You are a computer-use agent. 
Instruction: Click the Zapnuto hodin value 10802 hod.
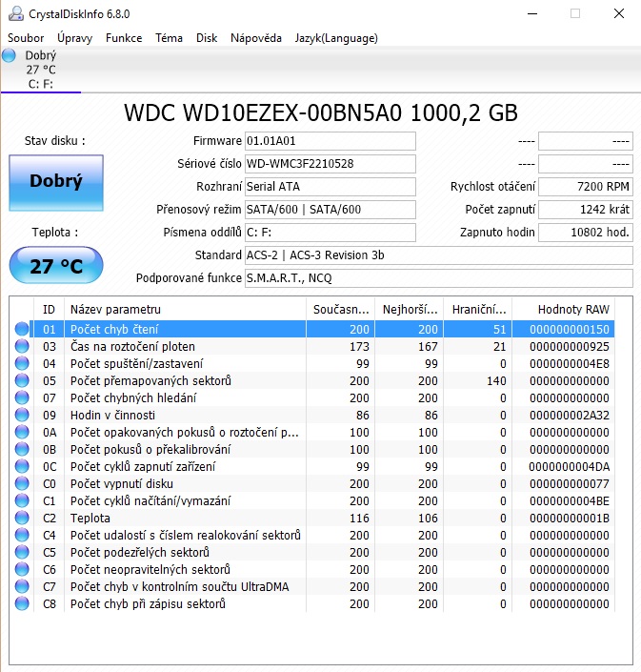click(586, 233)
